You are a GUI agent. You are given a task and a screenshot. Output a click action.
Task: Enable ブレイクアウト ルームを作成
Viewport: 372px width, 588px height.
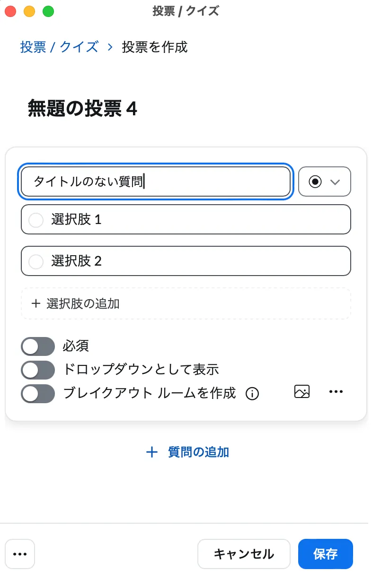click(x=38, y=393)
